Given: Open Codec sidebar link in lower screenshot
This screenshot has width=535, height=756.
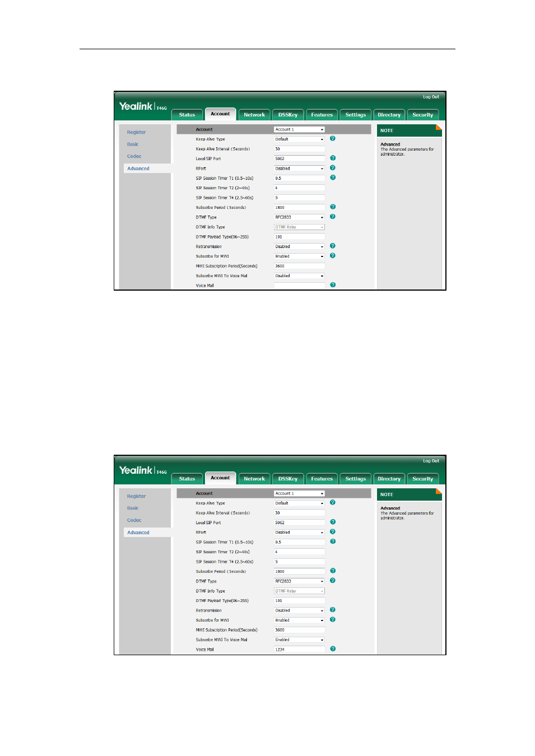Looking at the screenshot, I should [x=134, y=520].
